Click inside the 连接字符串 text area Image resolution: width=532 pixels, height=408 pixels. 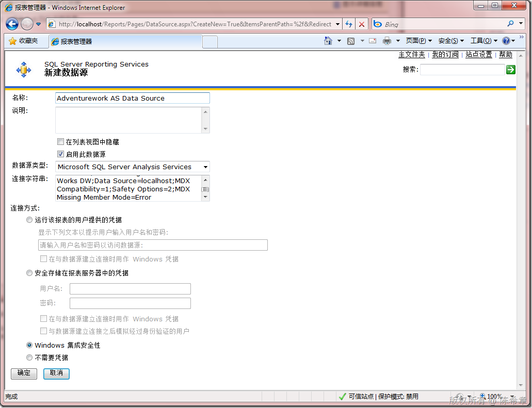(128, 188)
